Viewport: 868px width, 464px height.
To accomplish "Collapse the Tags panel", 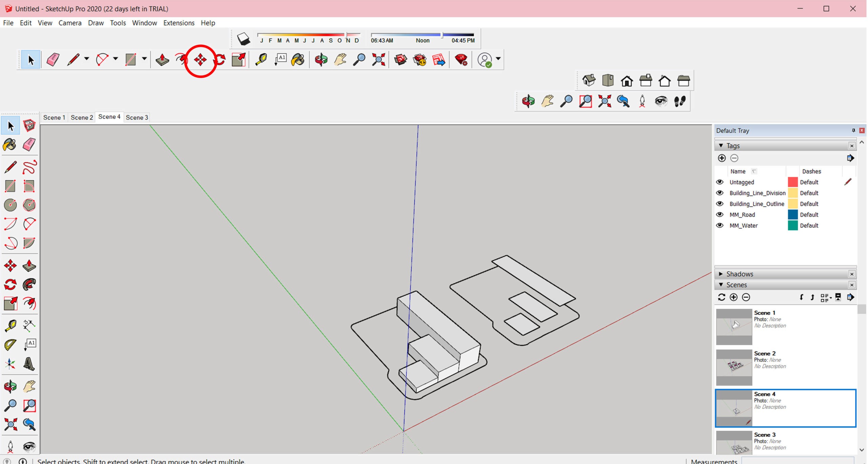I will point(721,146).
